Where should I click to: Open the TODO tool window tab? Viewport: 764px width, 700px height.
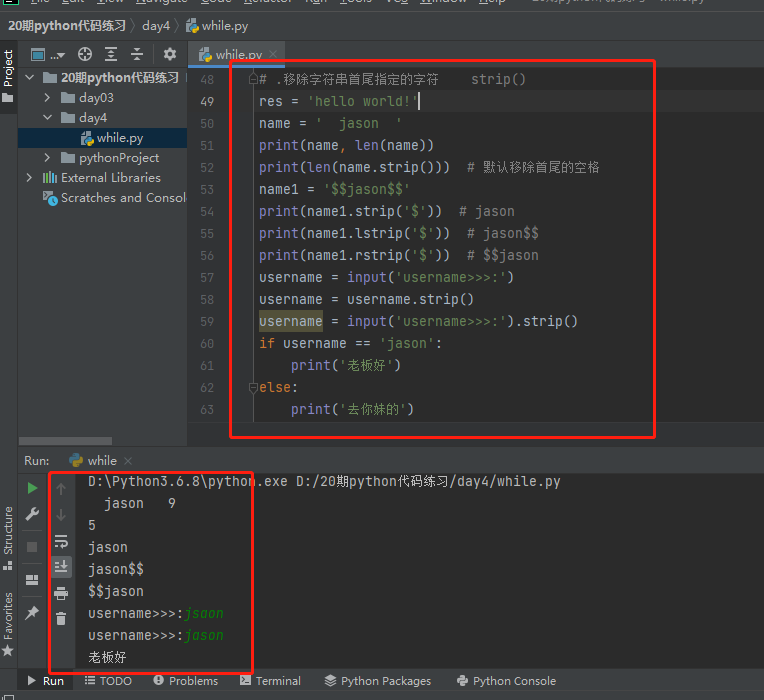click(108, 681)
